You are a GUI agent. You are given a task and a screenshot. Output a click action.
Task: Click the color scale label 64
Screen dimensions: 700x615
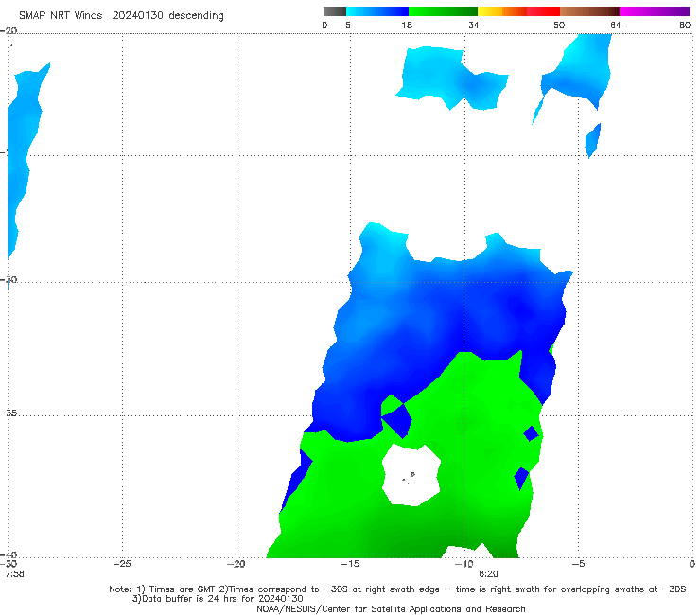616,25
